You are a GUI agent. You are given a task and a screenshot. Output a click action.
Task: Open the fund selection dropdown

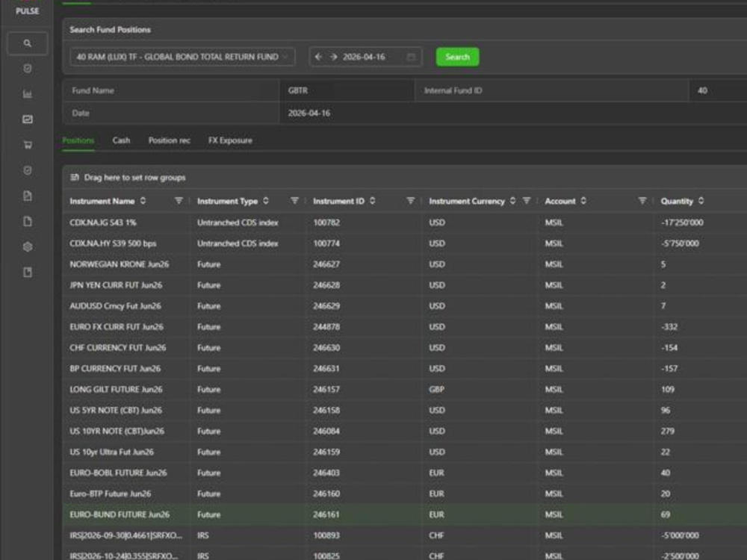point(182,57)
